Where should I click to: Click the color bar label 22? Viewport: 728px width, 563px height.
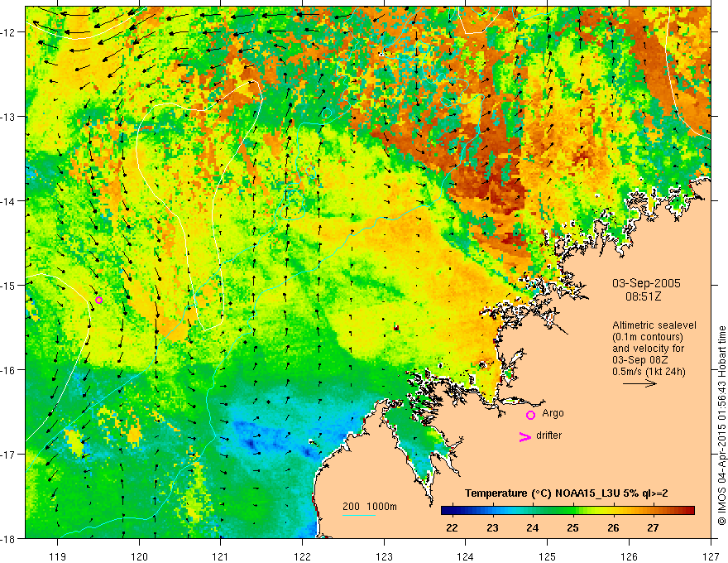pos(452,528)
